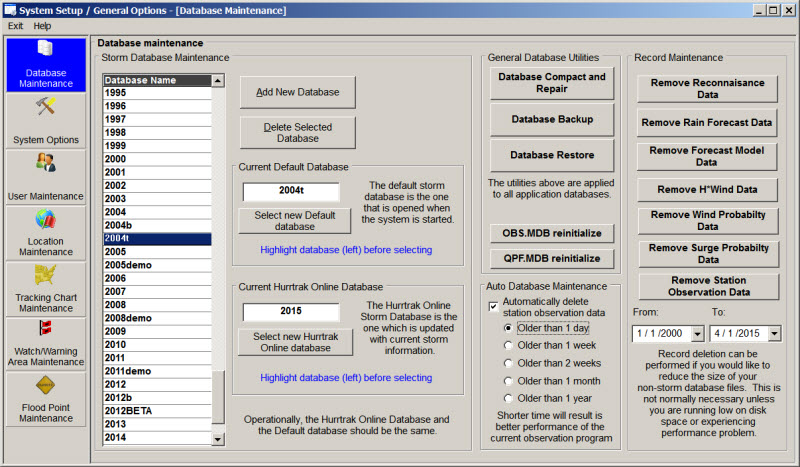800x467 pixels.
Task: Open the To date dropdown arrow
Action: click(x=774, y=334)
